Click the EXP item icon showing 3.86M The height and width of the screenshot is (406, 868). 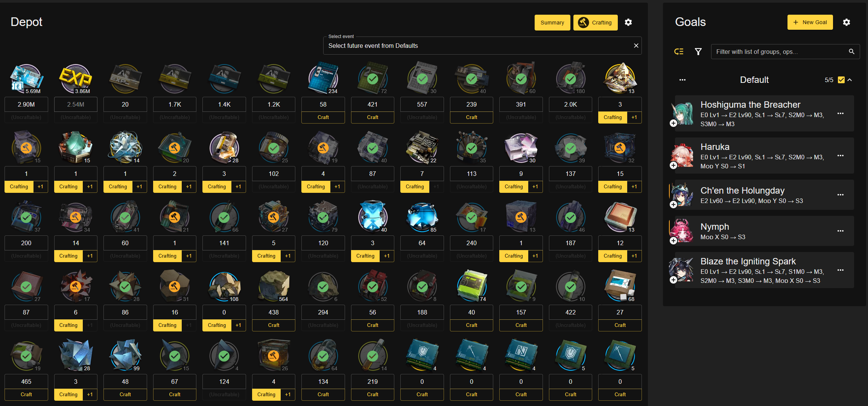76,79
